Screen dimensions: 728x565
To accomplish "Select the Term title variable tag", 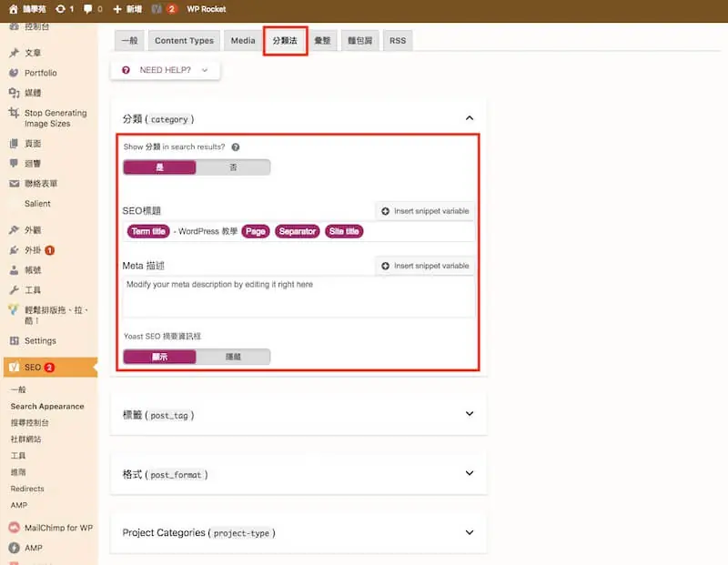I will [x=148, y=231].
